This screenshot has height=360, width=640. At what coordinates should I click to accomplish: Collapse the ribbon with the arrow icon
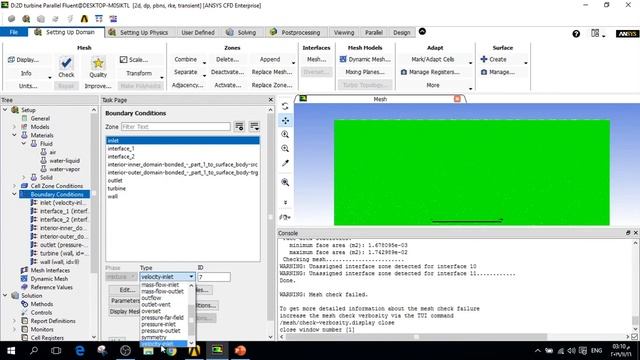pyautogui.click(x=422, y=31)
